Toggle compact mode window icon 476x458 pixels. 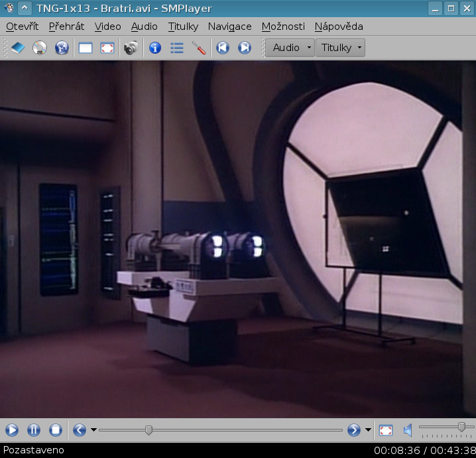coord(86,48)
